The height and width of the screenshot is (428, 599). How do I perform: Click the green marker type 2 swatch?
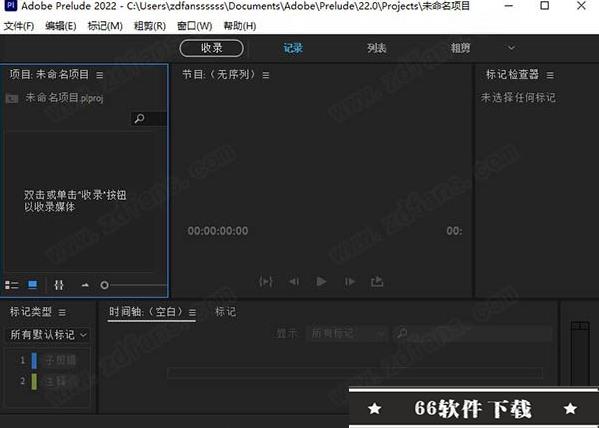click(34, 382)
